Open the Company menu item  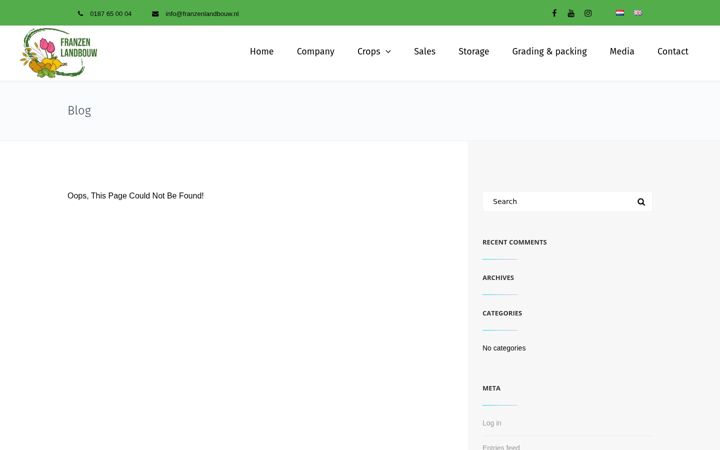click(315, 51)
